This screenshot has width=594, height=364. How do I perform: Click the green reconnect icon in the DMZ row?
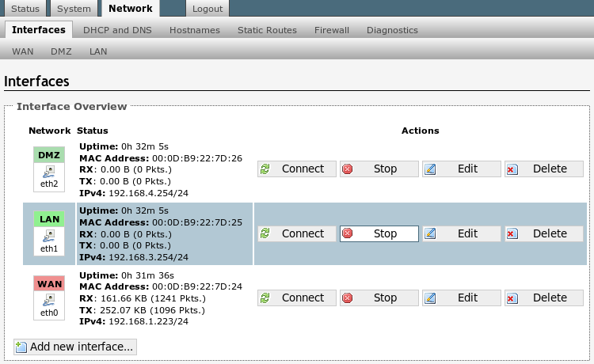tap(265, 169)
